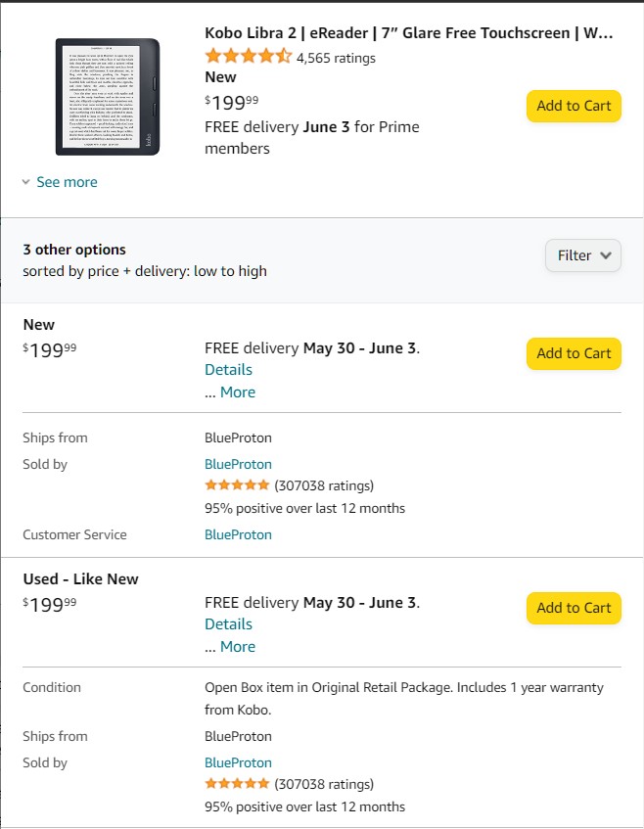Add the Used - Like New offer to cart
Screen dimensions: 644x829
(x=574, y=608)
